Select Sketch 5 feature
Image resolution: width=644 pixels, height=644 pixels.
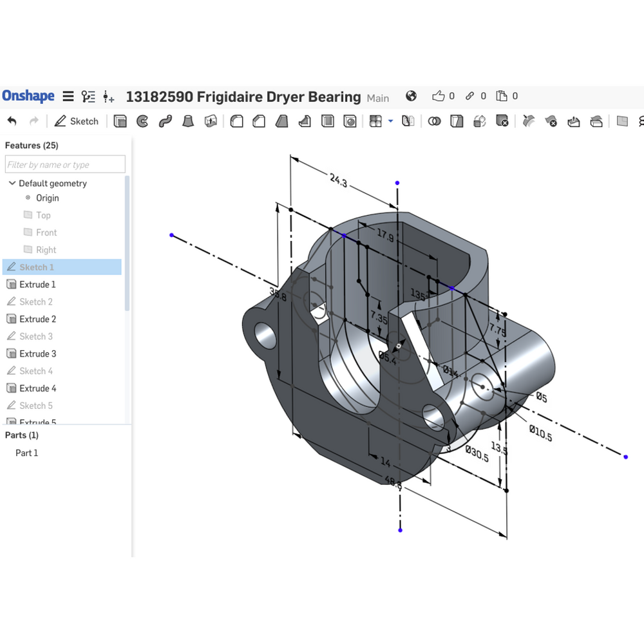(35, 405)
